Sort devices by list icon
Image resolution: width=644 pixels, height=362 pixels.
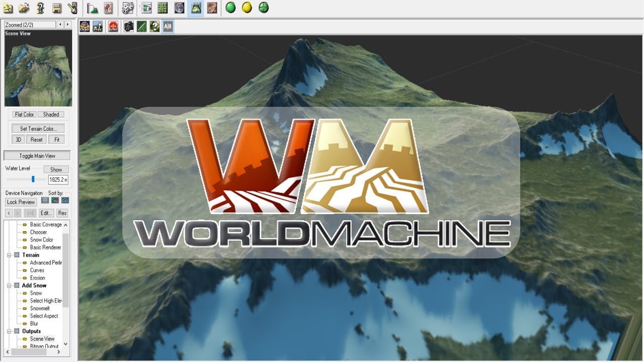(x=45, y=200)
